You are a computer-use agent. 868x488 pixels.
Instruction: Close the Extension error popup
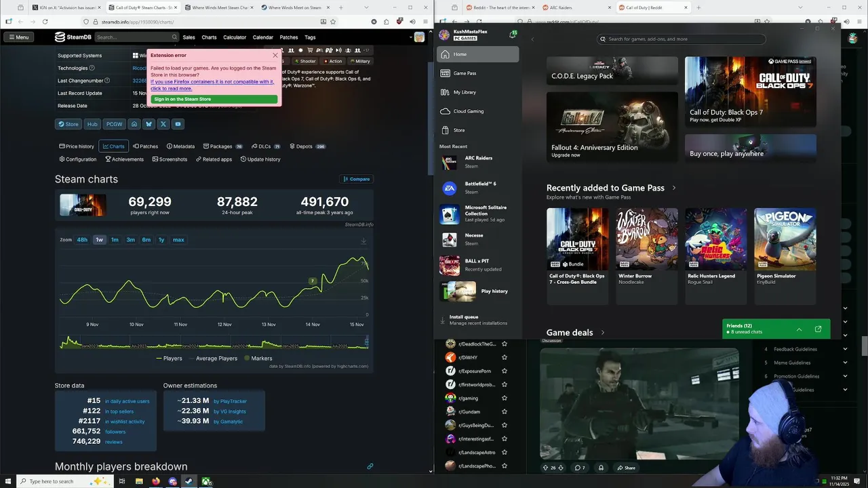(275, 55)
